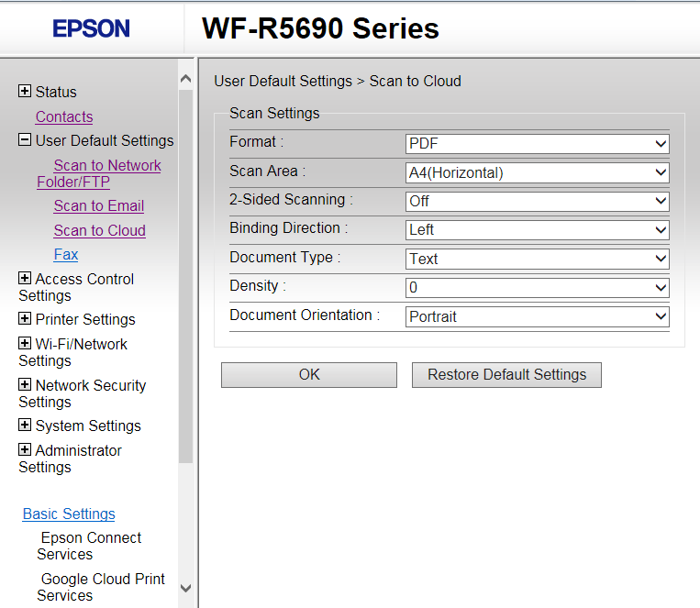Open the Document Orientation dropdown
This screenshot has width=700, height=608.
point(537,316)
